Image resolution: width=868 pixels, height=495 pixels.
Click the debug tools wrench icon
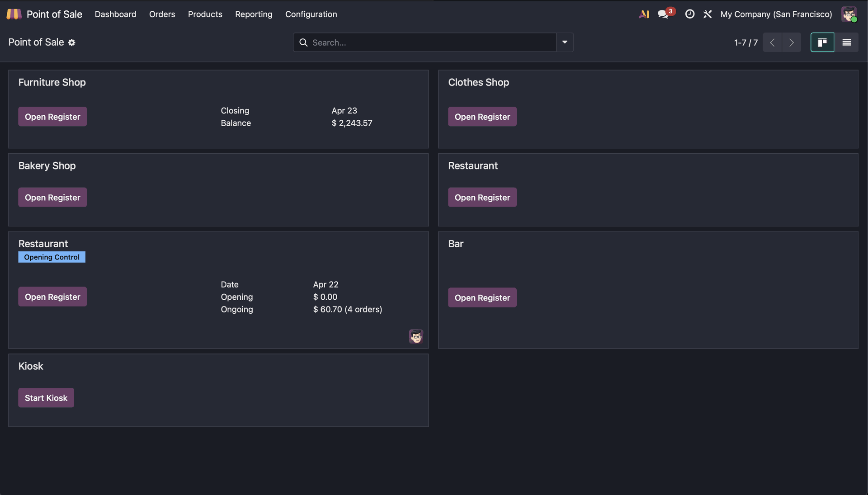pos(708,14)
